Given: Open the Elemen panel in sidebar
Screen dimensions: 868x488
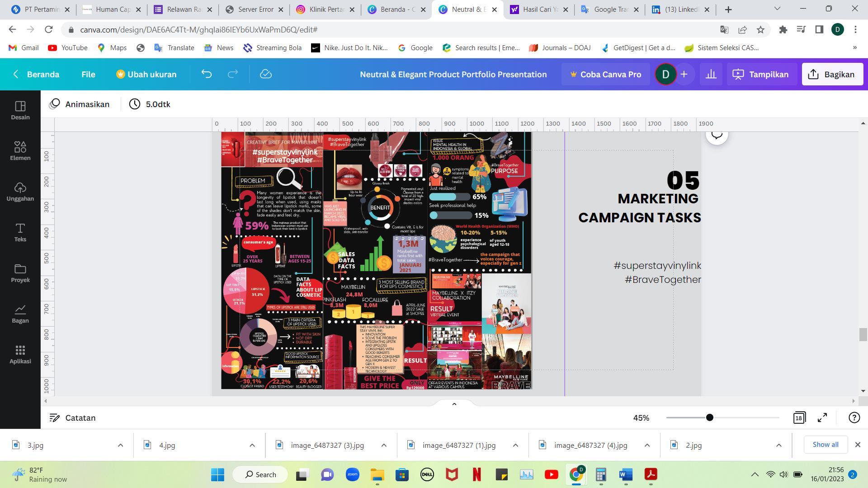Looking at the screenshot, I should (20, 151).
